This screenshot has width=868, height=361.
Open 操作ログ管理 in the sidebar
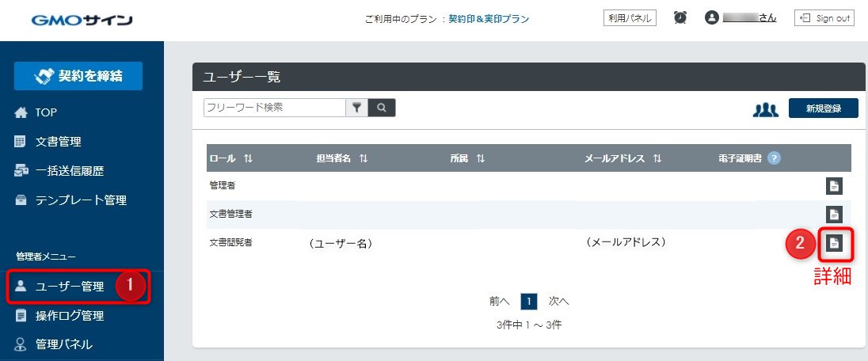[69, 316]
